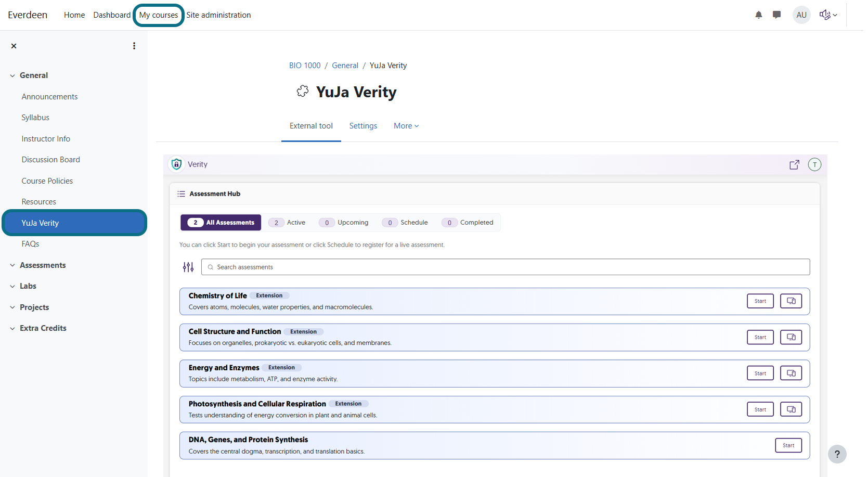
Task: Show Upcoming assessments
Action: pos(344,223)
